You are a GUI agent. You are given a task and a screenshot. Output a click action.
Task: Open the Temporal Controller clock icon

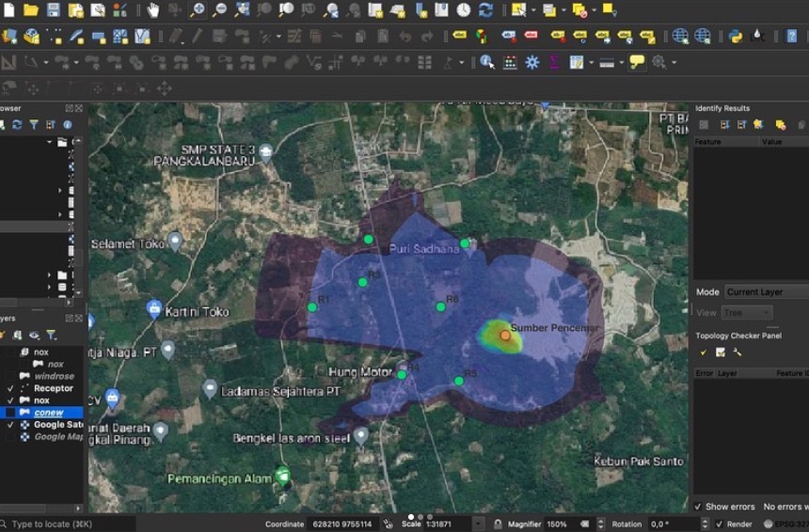(464, 9)
